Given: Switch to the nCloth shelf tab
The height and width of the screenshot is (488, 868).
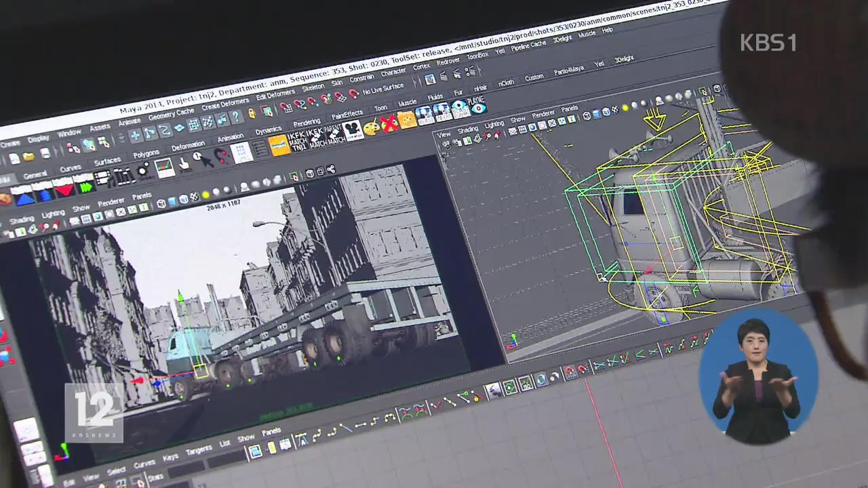Looking at the screenshot, I should [506, 83].
